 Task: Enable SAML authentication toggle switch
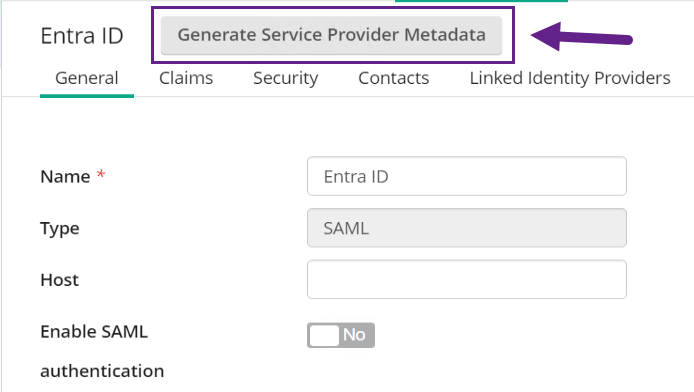(x=341, y=335)
